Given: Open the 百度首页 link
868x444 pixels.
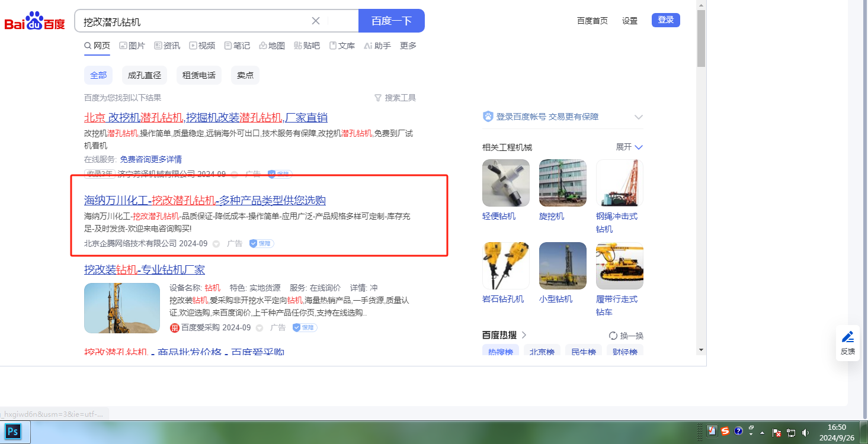Looking at the screenshot, I should point(592,21).
